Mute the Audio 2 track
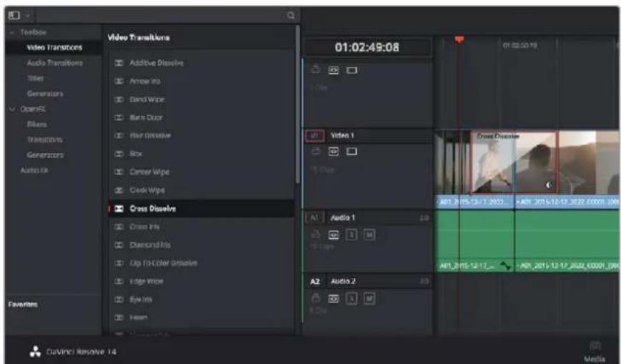 (369, 298)
